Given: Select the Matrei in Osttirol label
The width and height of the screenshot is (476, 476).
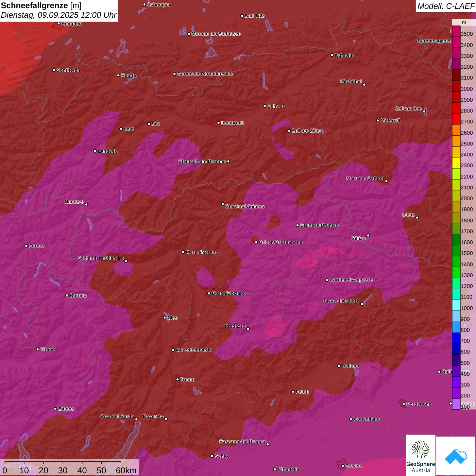Looking at the screenshot, I should point(365,178).
